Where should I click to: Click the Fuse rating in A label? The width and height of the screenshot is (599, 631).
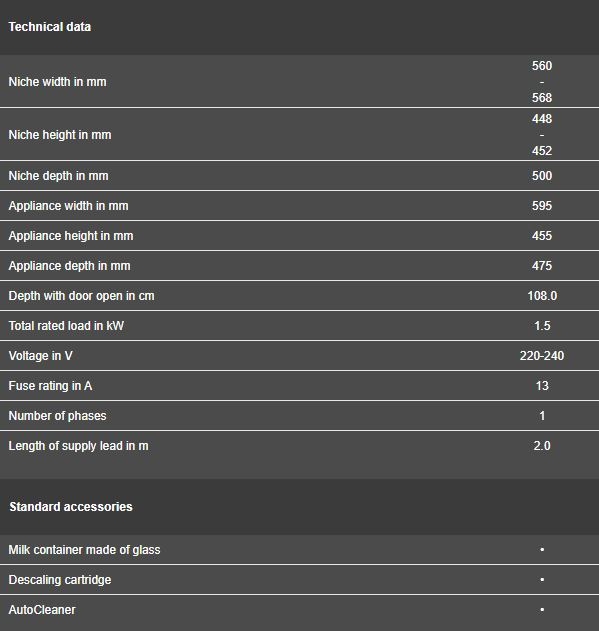[50, 386]
